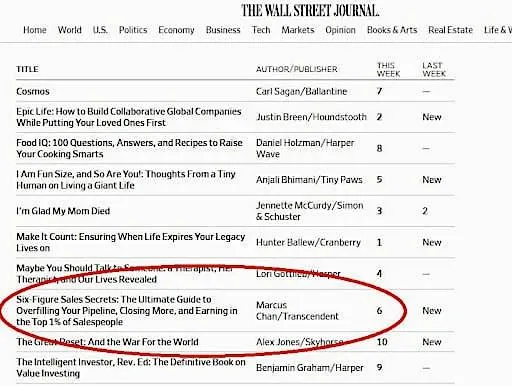This screenshot has height=386, width=512.
Task: Go to the World section
Action: click(x=70, y=30)
